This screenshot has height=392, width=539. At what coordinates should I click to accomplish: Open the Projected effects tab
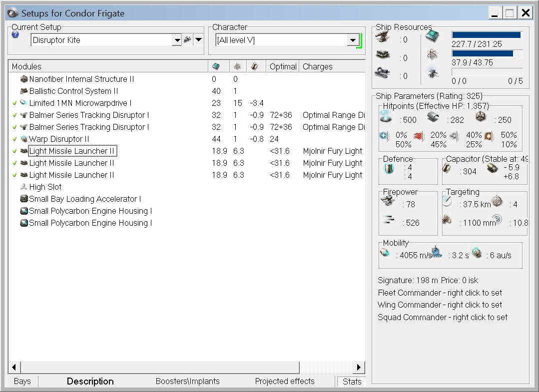coord(285,381)
